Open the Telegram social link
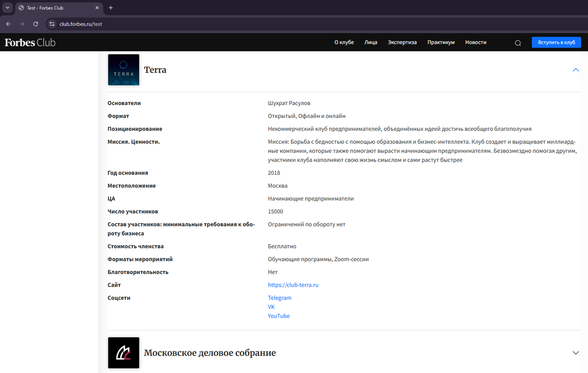The width and height of the screenshot is (588, 373). click(280, 298)
